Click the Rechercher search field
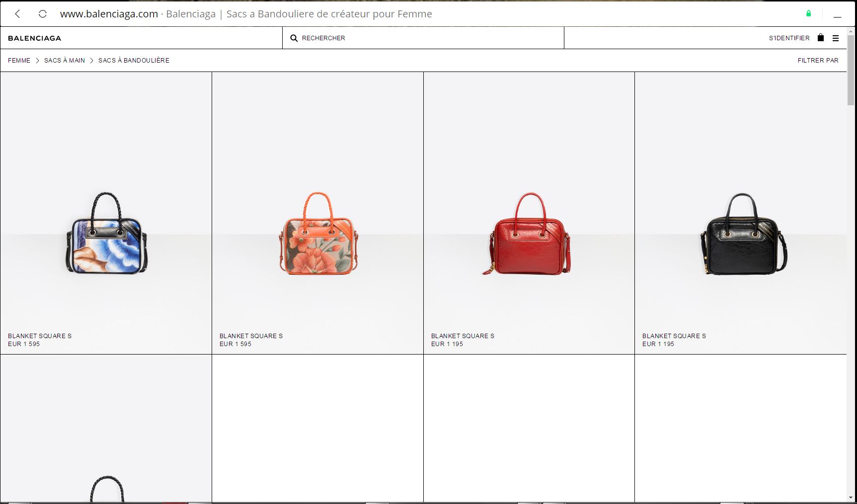The image size is (857, 504). (x=423, y=38)
